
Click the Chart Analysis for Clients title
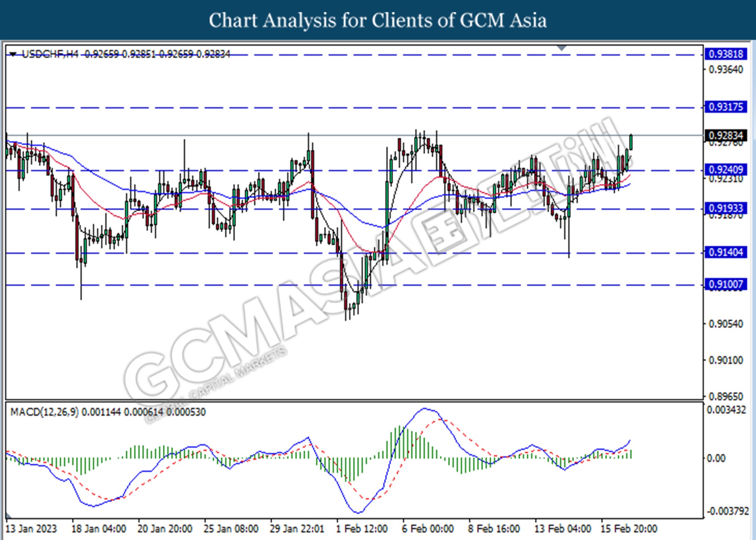pos(378,20)
